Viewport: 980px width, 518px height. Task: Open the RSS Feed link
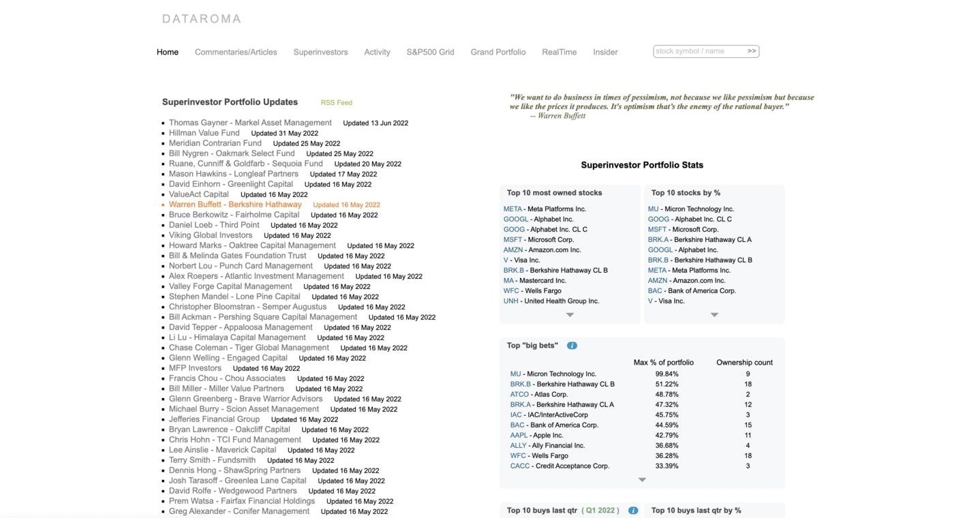(336, 103)
